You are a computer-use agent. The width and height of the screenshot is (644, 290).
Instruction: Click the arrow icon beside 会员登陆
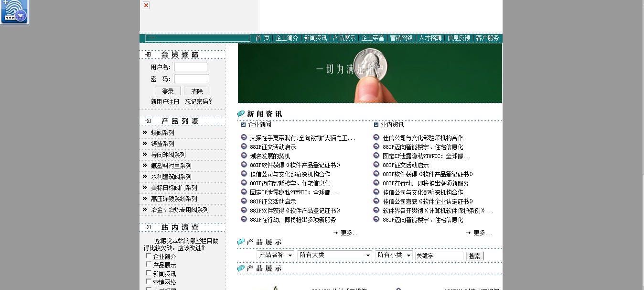[148, 55]
